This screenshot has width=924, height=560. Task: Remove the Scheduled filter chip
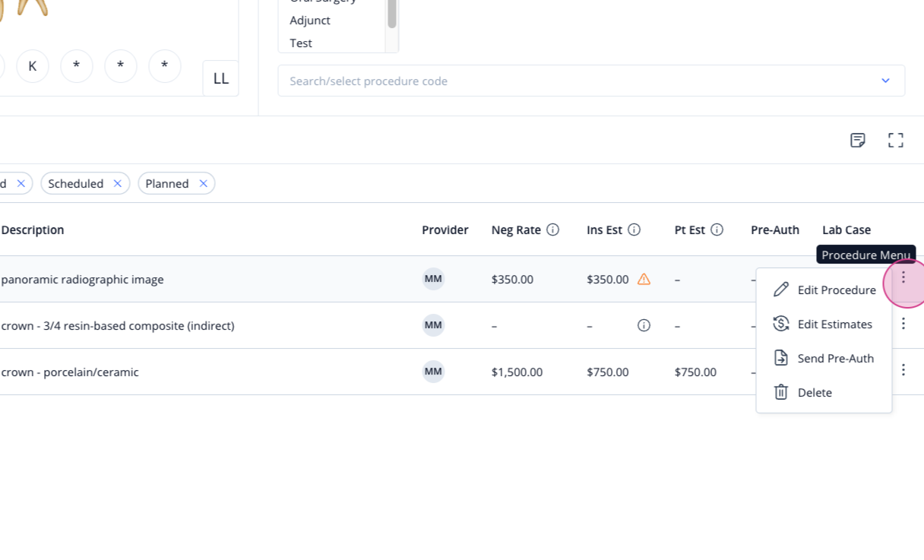[117, 183]
